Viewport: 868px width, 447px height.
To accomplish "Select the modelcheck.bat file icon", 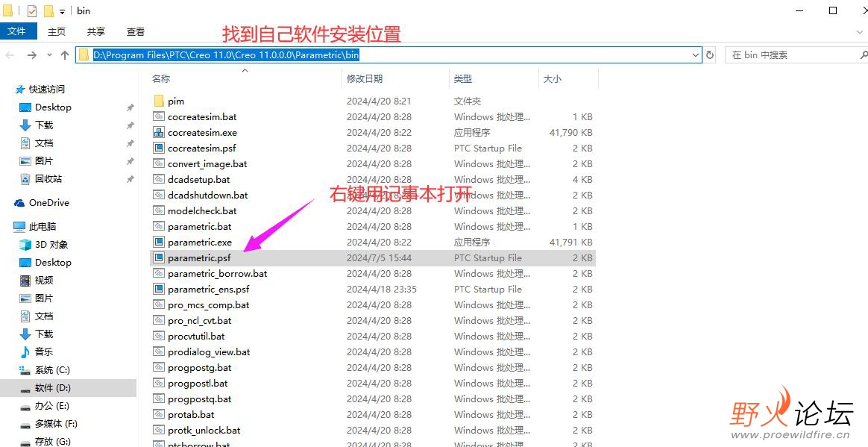I will click(x=159, y=210).
